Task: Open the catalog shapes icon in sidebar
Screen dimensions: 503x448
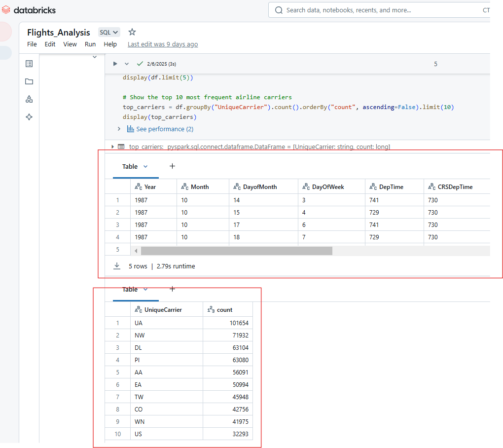Action: coord(29,99)
